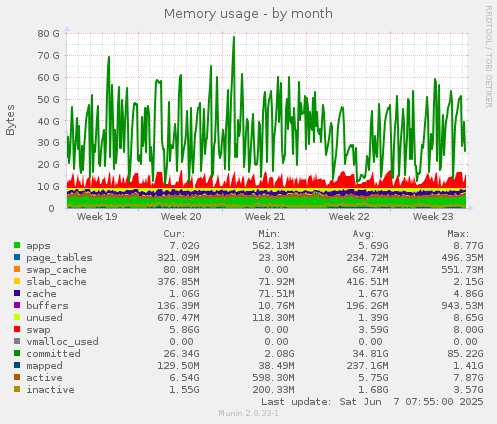
Task: Click the vmalloc_used legend color swatch
Action: point(17,341)
